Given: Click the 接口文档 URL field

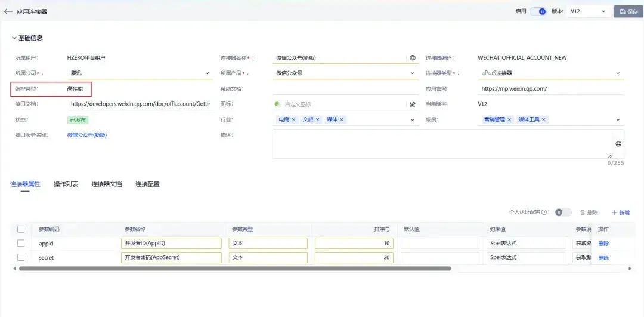Looking at the screenshot, I should coord(140,104).
